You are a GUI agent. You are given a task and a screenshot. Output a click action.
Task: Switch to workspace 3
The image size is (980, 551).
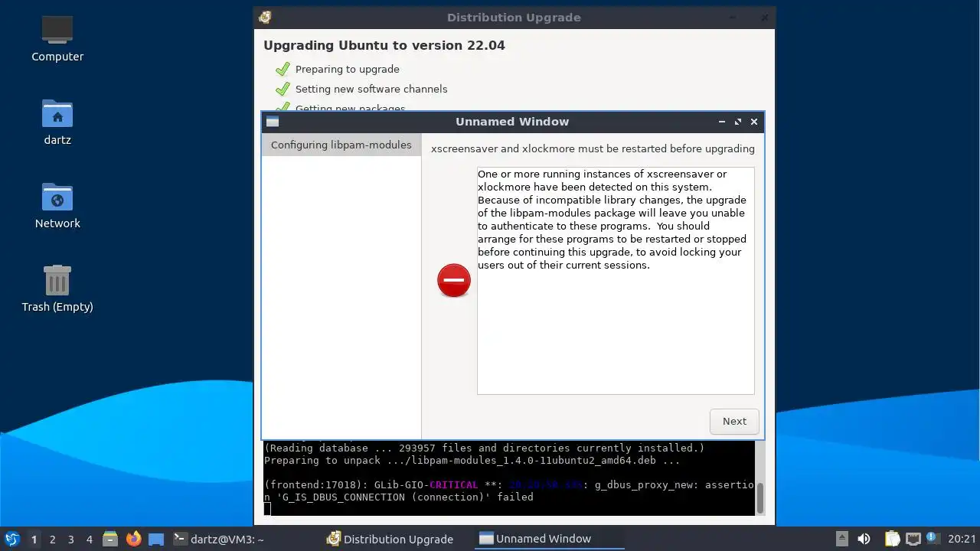pyautogui.click(x=70, y=539)
